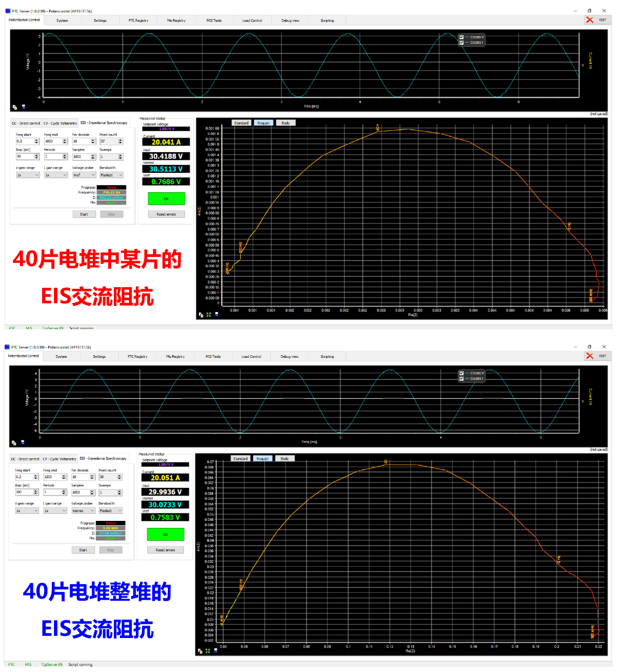Screen dimensions: 618x672
Task: Open Bandwidth Fastest dropdown in top window
Action: pyautogui.click(x=112, y=175)
